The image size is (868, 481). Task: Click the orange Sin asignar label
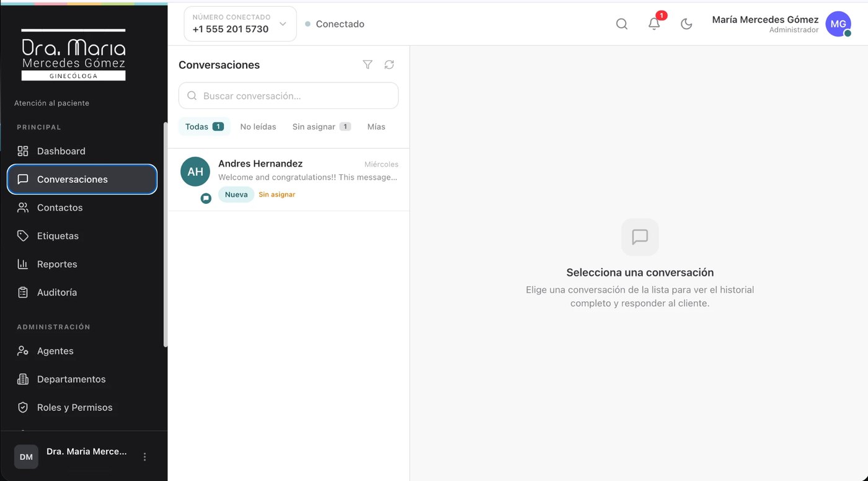tap(277, 195)
